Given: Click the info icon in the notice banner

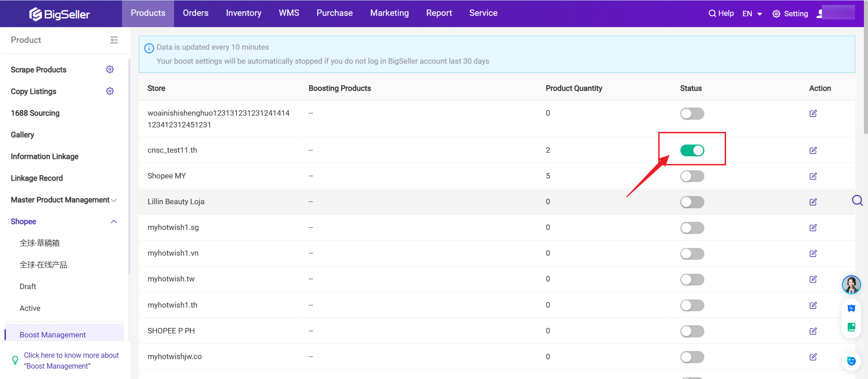Looking at the screenshot, I should point(149,48).
